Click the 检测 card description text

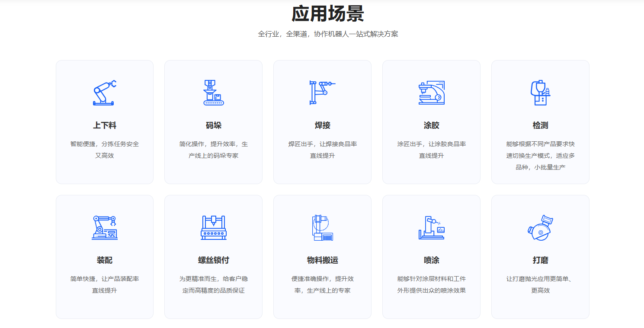pos(540,156)
